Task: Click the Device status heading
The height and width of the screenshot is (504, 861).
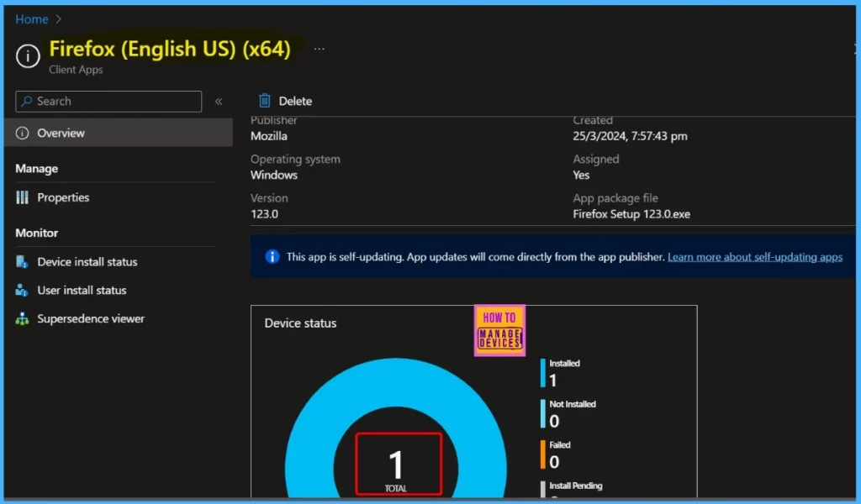Action: (x=300, y=323)
